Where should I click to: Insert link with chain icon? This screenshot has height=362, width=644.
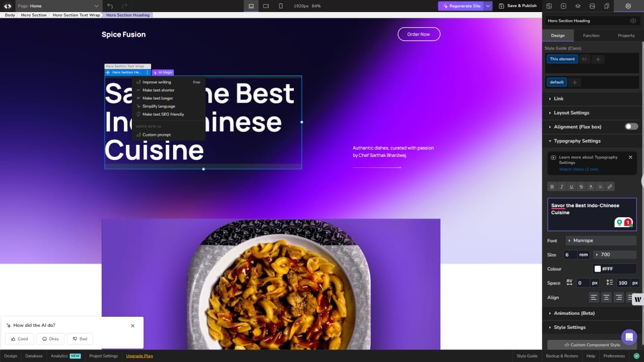click(x=610, y=187)
